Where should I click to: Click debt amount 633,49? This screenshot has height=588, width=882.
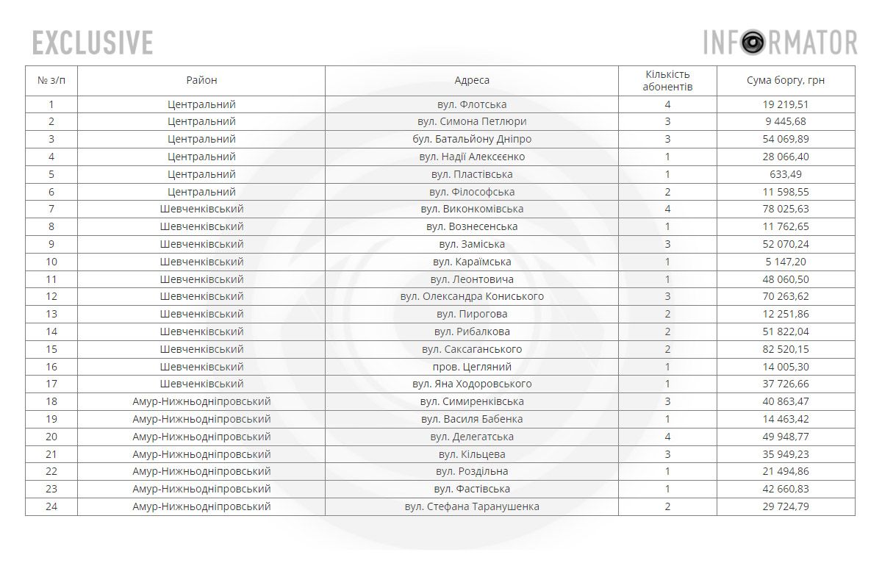click(x=786, y=174)
